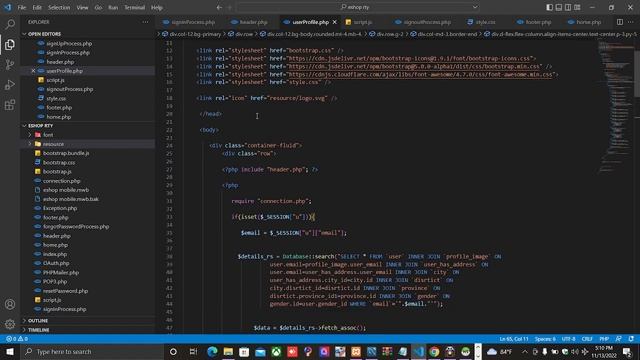Click the errors and warnings status indicator
640x360 pixels.
pos(17,339)
